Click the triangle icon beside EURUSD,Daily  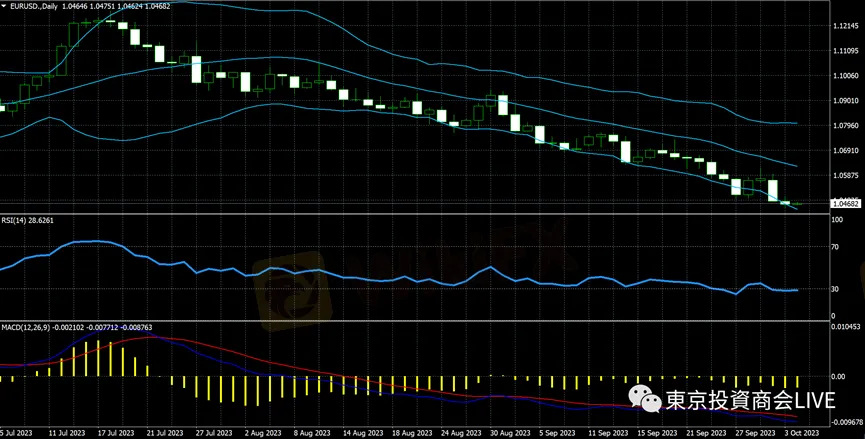(x=4, y=6)
